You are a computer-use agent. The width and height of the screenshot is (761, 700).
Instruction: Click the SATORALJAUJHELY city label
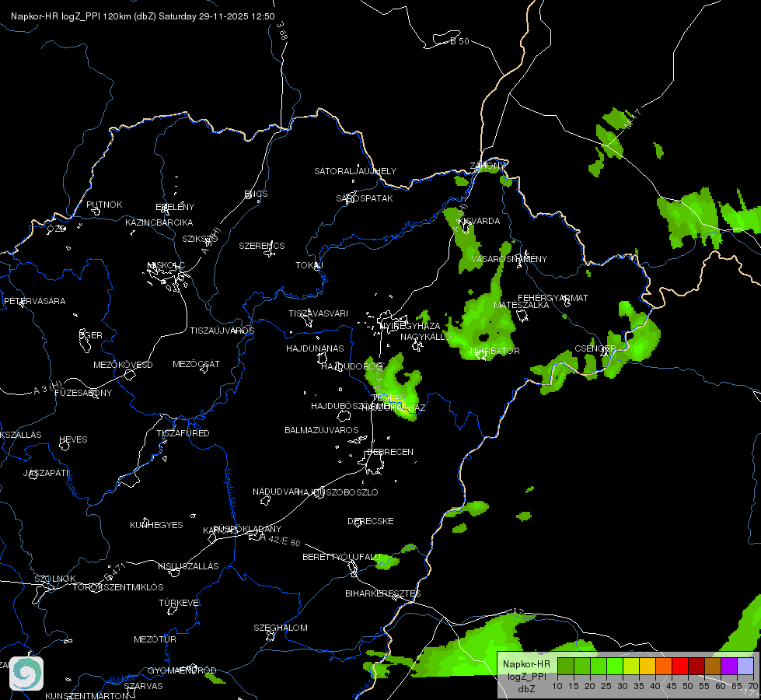tap(355, 171)
